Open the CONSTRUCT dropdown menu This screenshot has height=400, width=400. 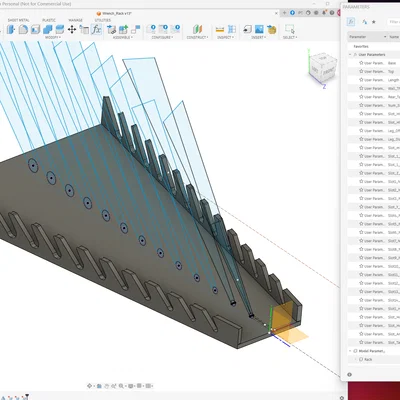pos(197,38)
